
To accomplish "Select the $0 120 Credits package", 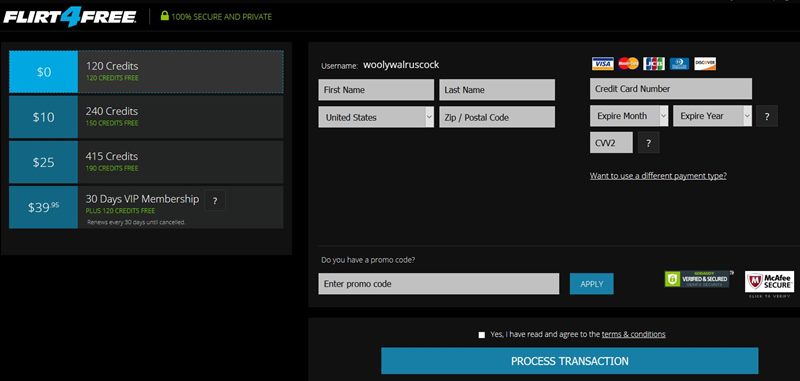I will pos(146,72).
